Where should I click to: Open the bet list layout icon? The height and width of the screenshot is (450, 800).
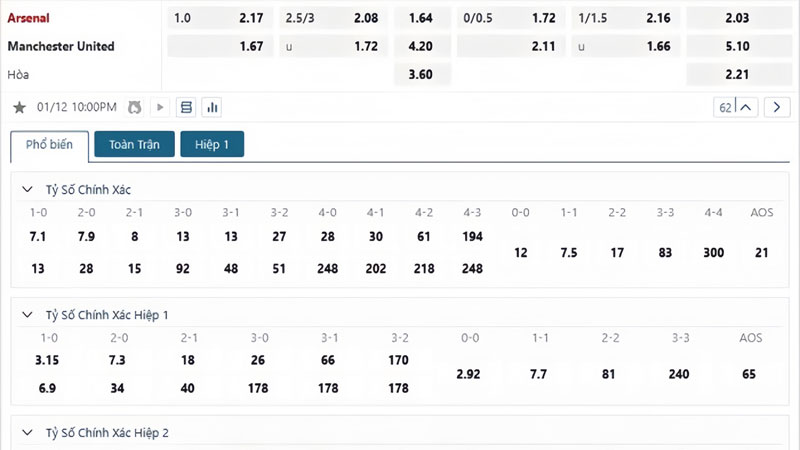point(186,108)
